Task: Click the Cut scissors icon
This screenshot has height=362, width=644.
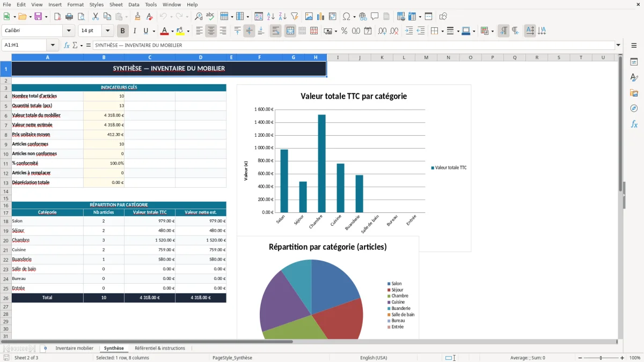Action: pos(96,17)
